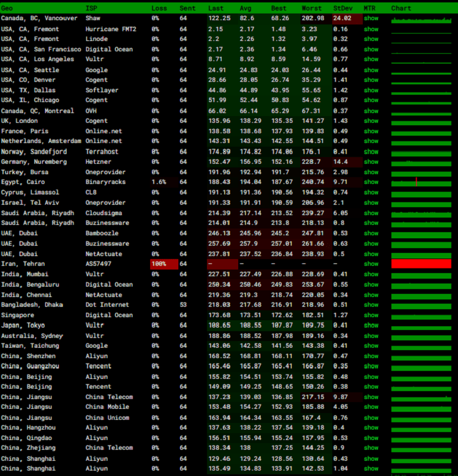Click the 100% loss cell for Iran
This screenshot has height=476, width=458.
click(x=164, y=264)
